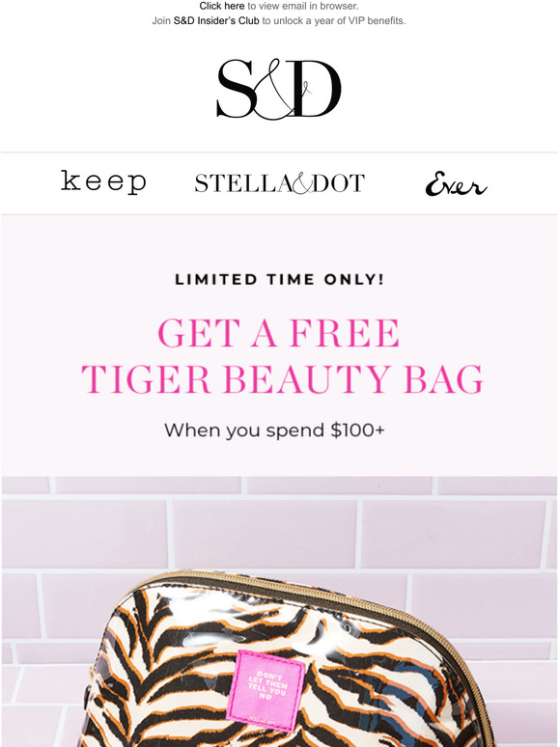
Task: Open the tiger beauty bag product image
Action: [280, 612]
